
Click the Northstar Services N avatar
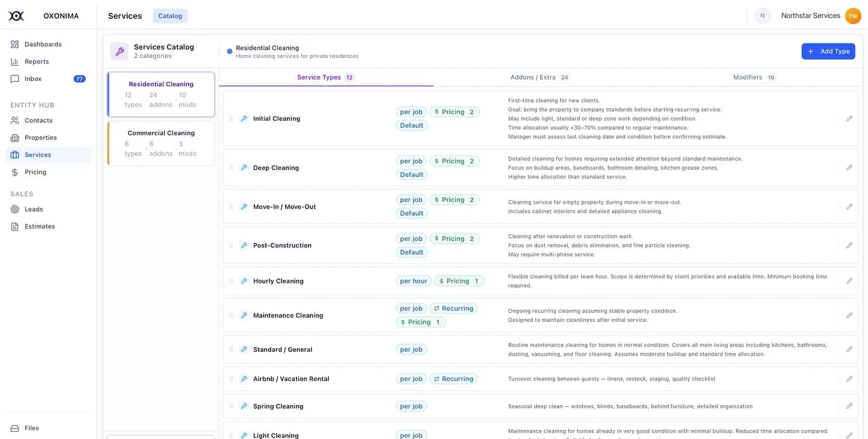point(763,16)
